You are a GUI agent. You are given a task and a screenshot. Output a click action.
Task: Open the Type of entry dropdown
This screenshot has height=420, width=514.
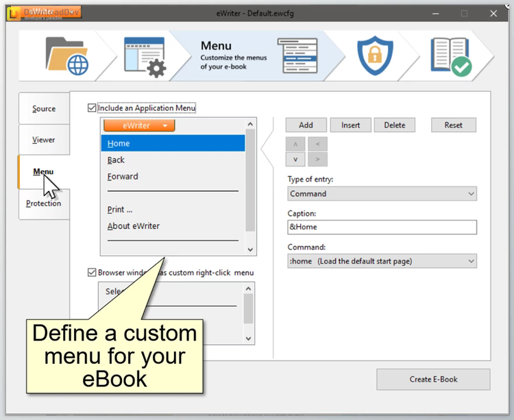click(x=382, y=194)
